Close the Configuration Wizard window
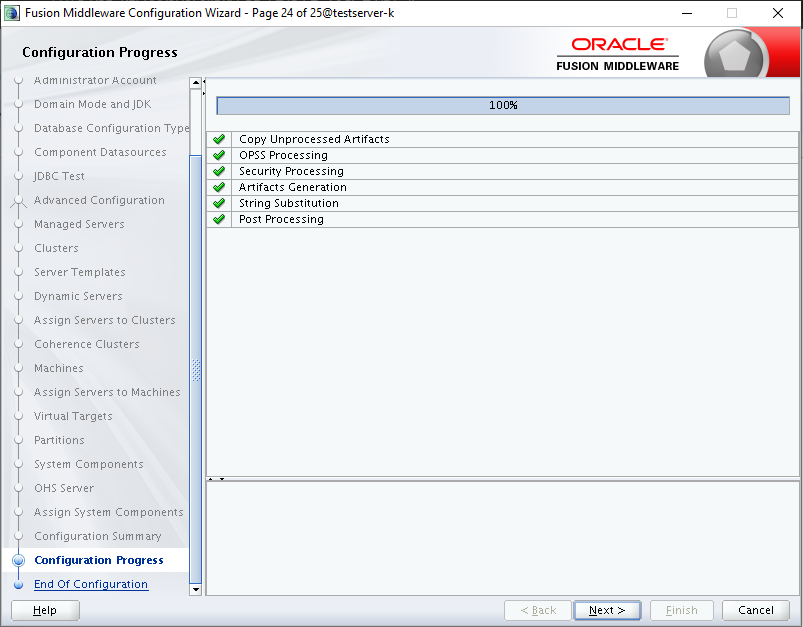This screenshot has width=803, height=627. 777,13
